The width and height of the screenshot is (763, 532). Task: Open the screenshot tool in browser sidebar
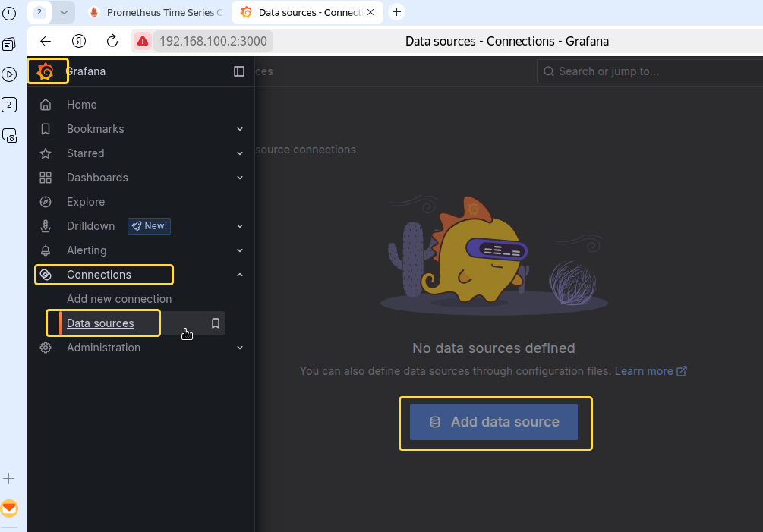tap(10, 136)
